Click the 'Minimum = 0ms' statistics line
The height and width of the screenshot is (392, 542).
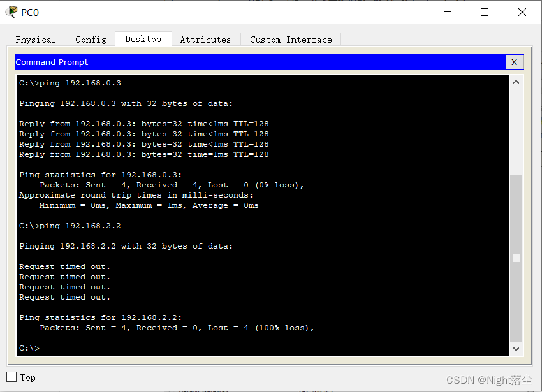pyautogui.click(x=149, y=205)
